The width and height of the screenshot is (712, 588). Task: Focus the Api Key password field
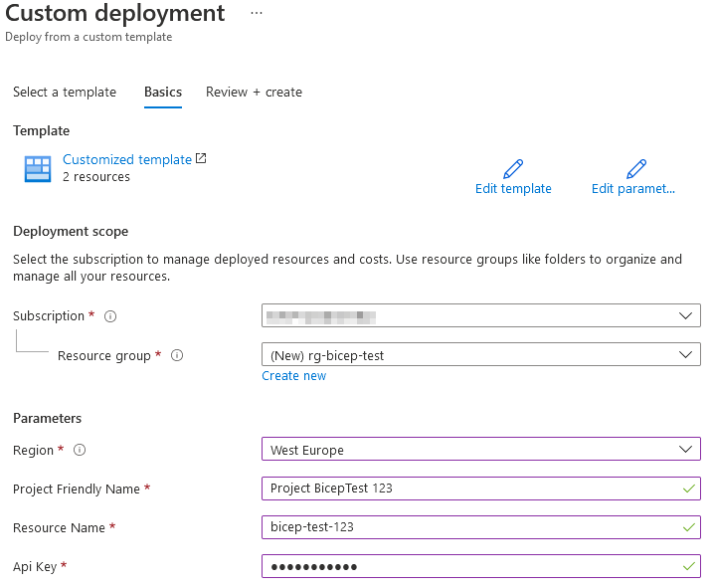click(x=467, y=566)
